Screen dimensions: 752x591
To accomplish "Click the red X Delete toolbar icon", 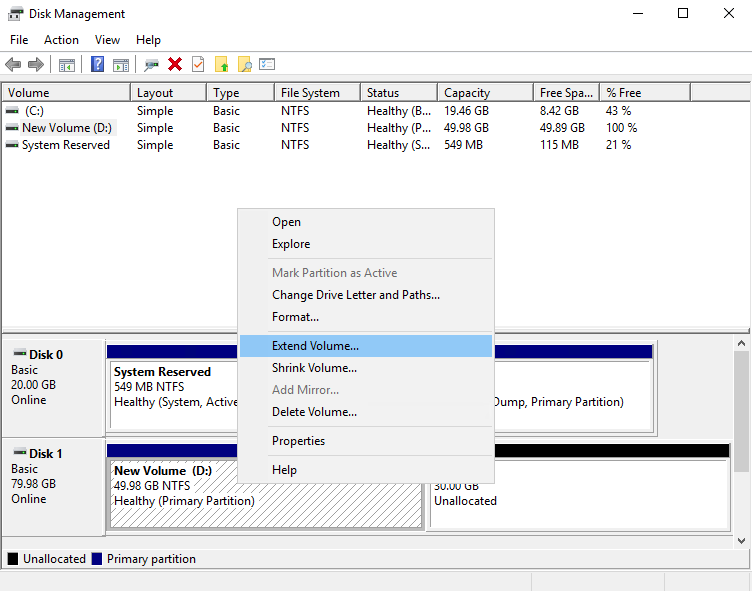I will pos(175,64).
